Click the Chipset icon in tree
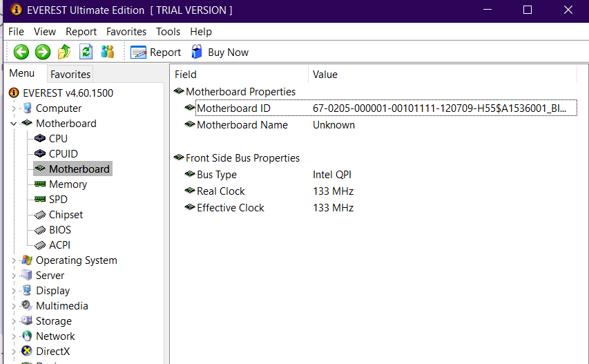Screen dimensions: 589x364 pos(40,215)
